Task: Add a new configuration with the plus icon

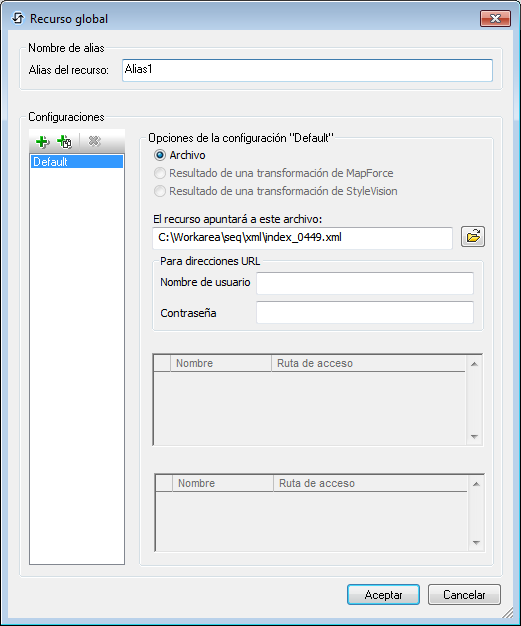Action: click(42, 142)
